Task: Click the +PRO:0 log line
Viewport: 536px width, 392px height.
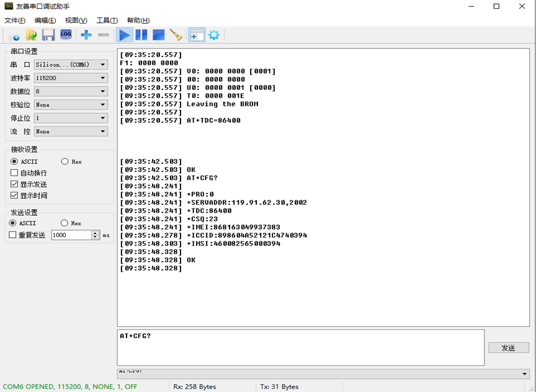Action: 200,194
